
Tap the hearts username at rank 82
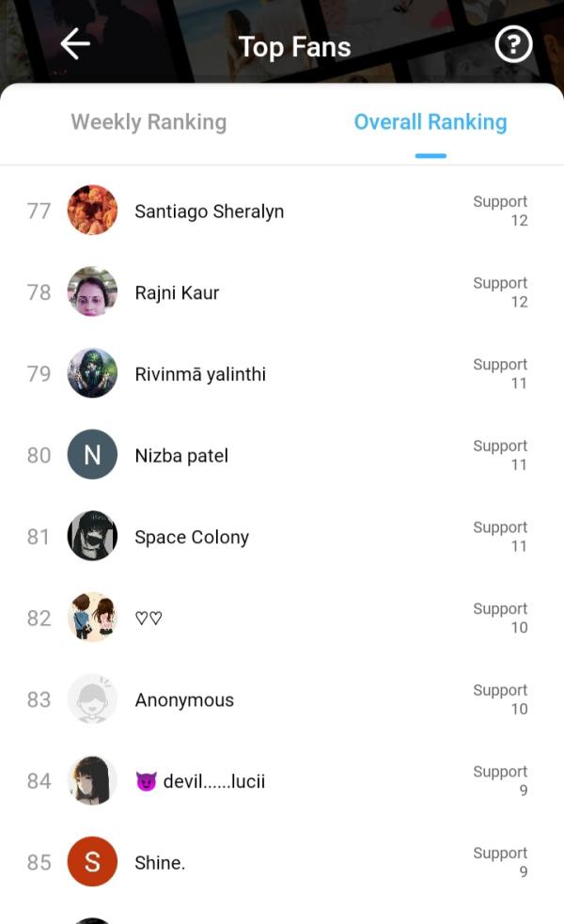coord(149,619)
